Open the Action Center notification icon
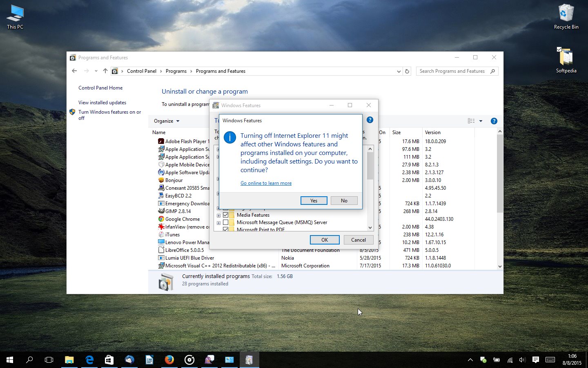Screen dimensions: 588x368 click(x=535, y=360)
